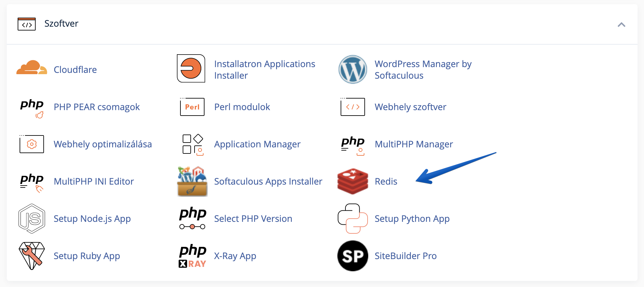Click the Select PHP Version icon
The width and height of the screenshot is (644, 287).
click(x=192, y=218)
